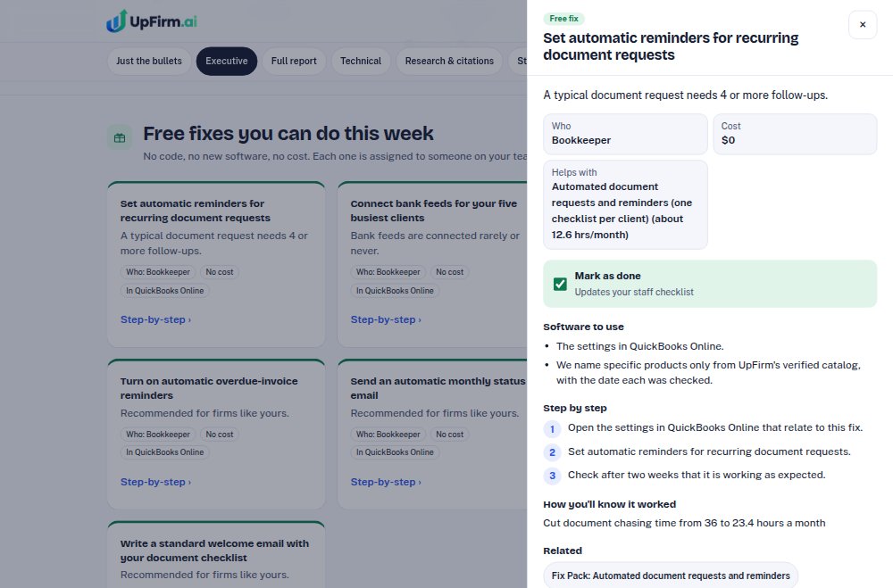Select the Executive tab
The image size is (893, 588).
(227, 61)
